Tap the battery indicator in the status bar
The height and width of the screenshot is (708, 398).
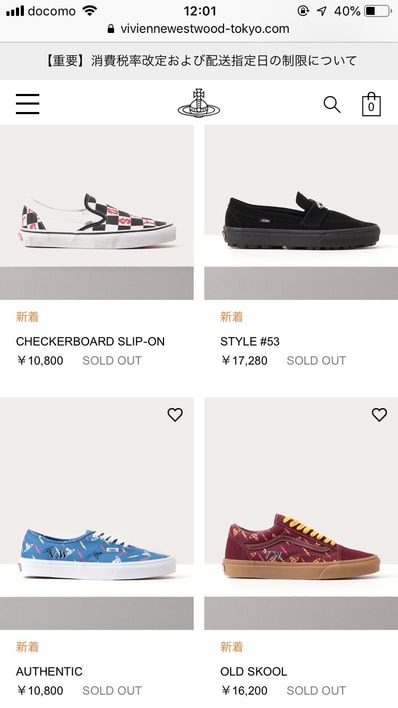pos(378,11)
